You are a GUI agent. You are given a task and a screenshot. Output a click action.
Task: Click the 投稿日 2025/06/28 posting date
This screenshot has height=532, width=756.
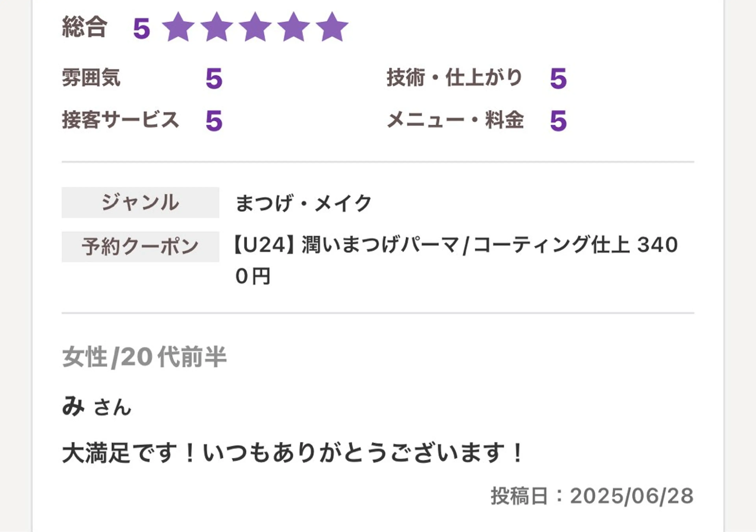(592, 496)
